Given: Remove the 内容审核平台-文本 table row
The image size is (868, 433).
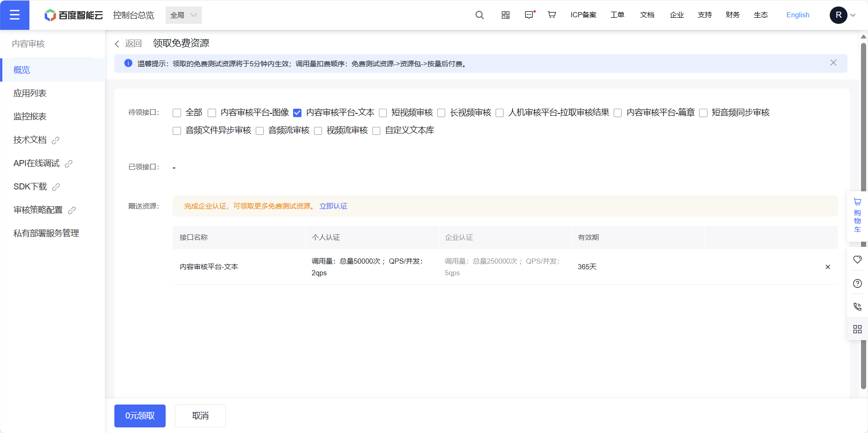Looking at the screenshot, I should (x=827, y=267).
